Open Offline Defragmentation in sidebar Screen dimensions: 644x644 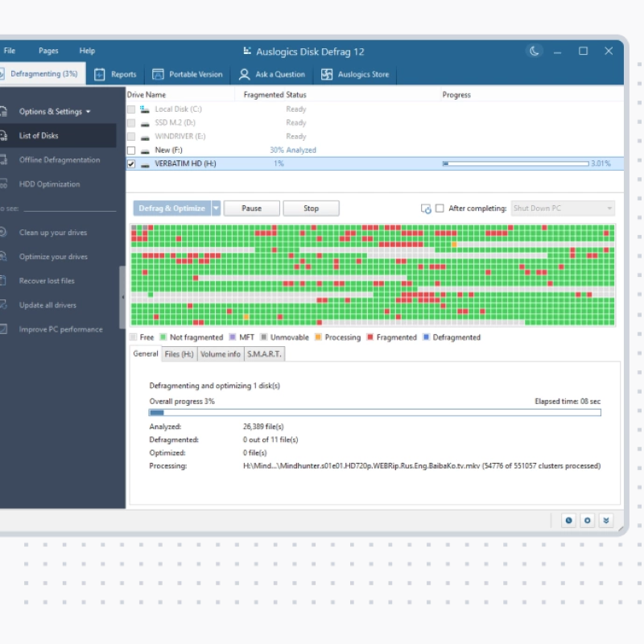pyautogui.click(x=58, y=159)
